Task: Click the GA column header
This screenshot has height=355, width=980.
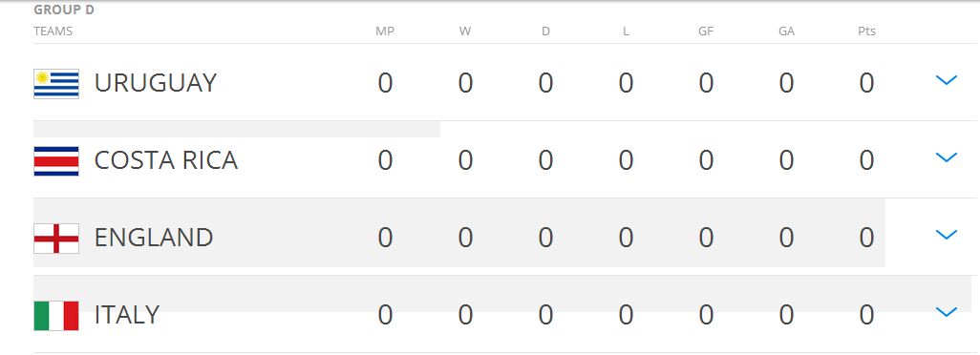Action: coord(786,31)
